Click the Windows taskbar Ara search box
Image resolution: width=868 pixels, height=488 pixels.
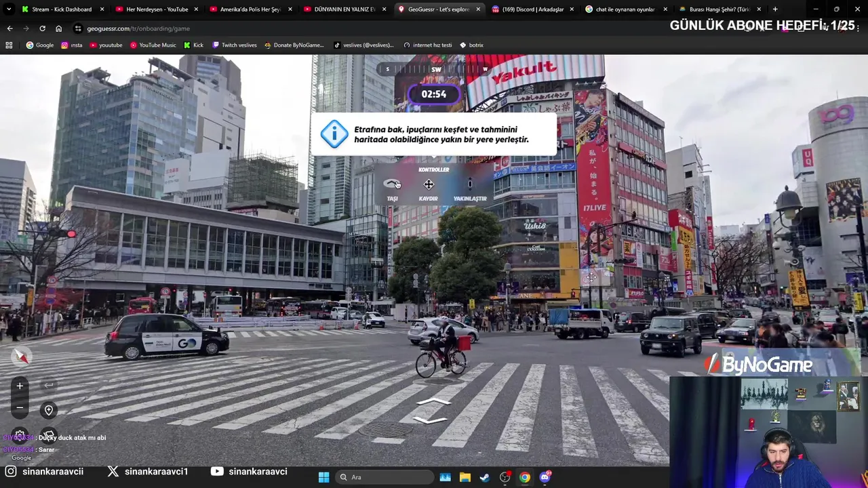385,477
